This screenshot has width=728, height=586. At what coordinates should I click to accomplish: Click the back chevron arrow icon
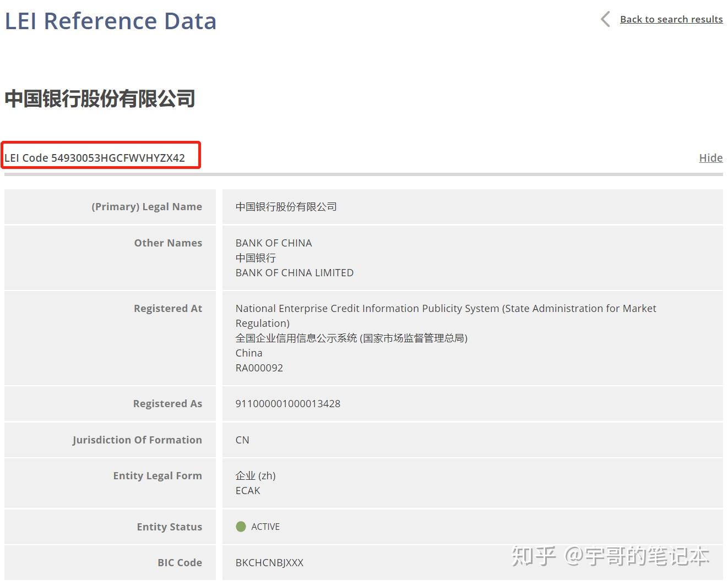point(605,19)
